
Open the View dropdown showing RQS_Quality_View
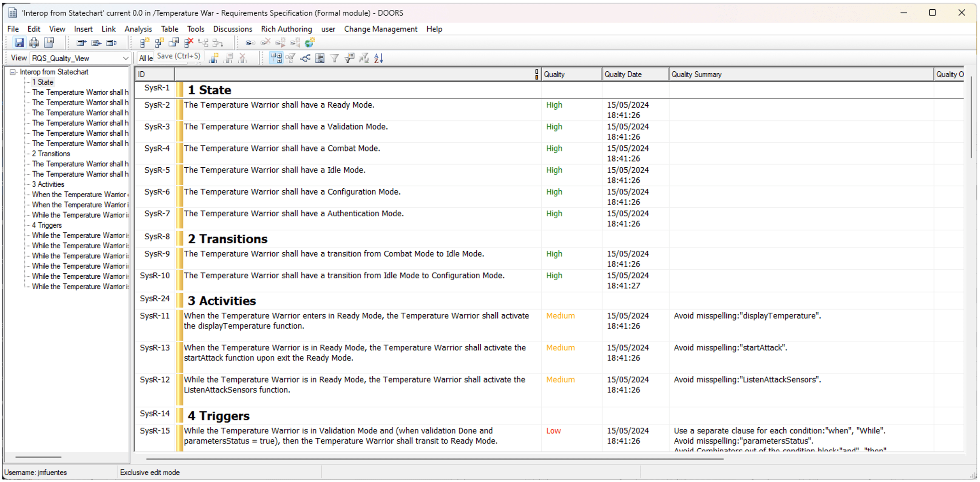click(x=80, y=58)
